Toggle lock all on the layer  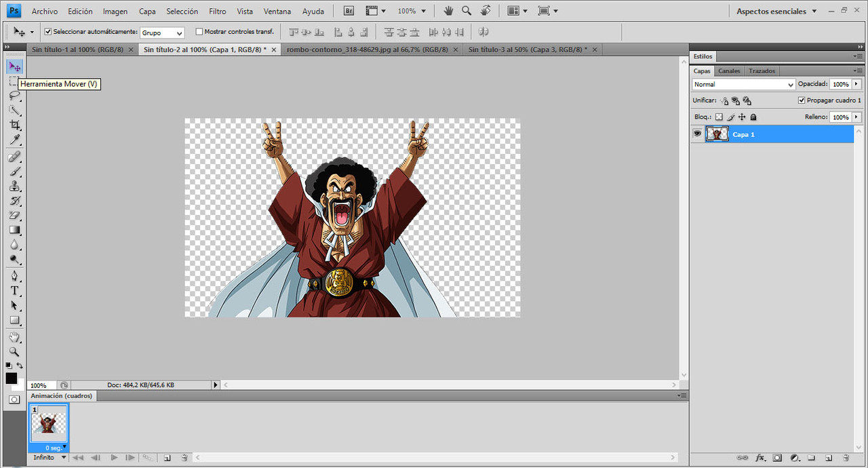click(x=753, y=117)
